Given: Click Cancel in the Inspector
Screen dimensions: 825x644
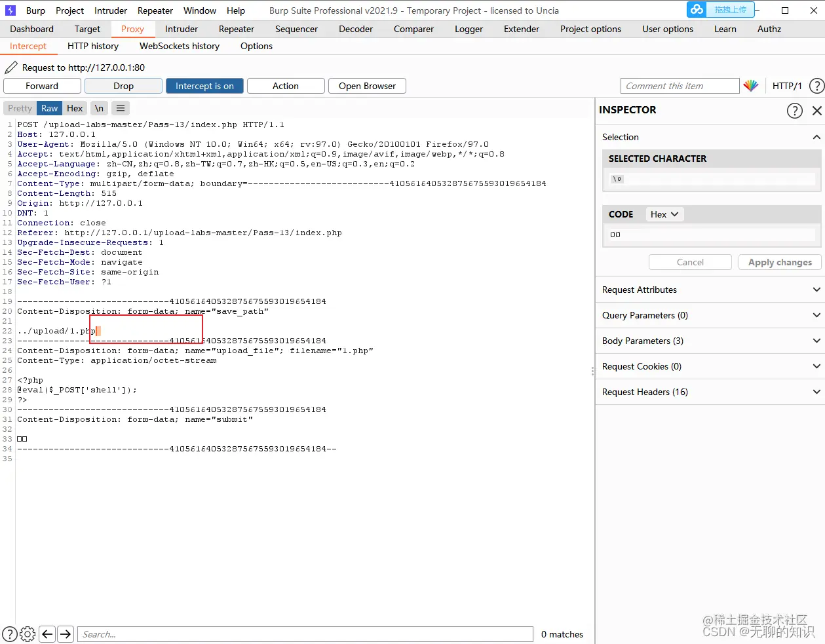Looking at the screenshot, I should click(690, 262).
